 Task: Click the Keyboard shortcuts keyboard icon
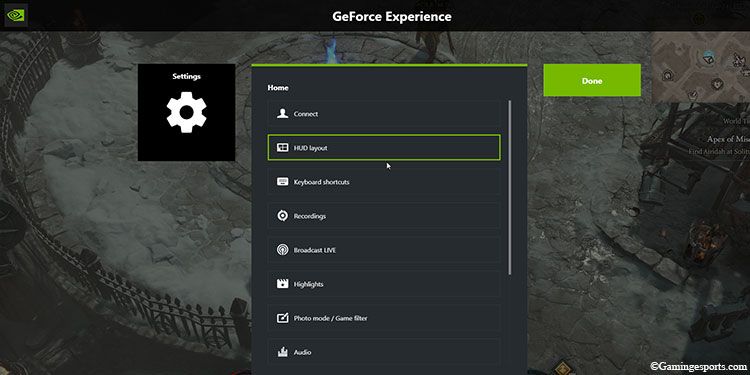283,182
